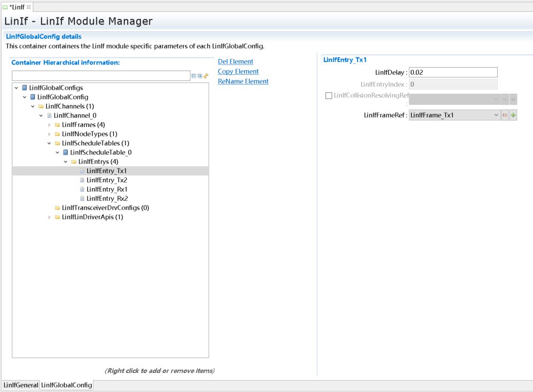Click the red list icon beside LinIfFrameRef
This screenshot has height=392, width=533.
point(505,115)
